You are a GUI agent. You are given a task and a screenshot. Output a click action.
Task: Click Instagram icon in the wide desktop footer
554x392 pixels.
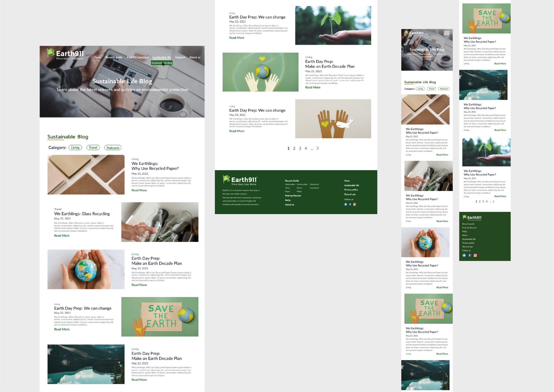tap(355, 204)
